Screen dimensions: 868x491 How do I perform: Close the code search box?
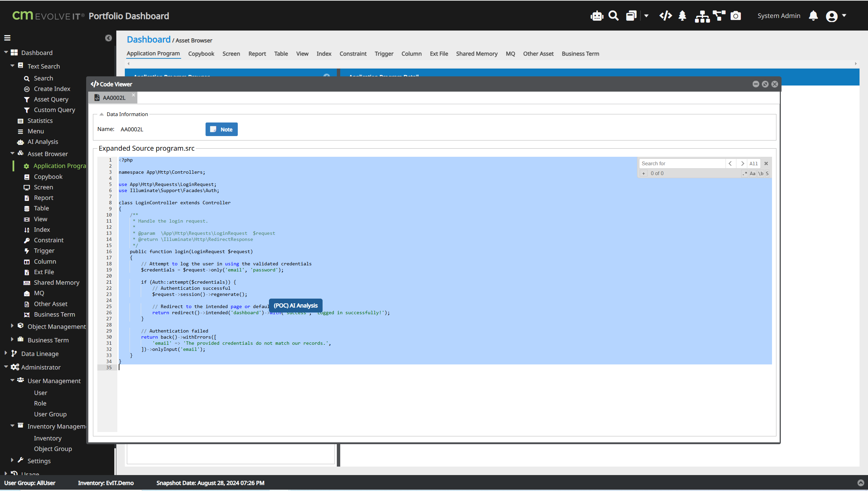click(x=766, y=164)
